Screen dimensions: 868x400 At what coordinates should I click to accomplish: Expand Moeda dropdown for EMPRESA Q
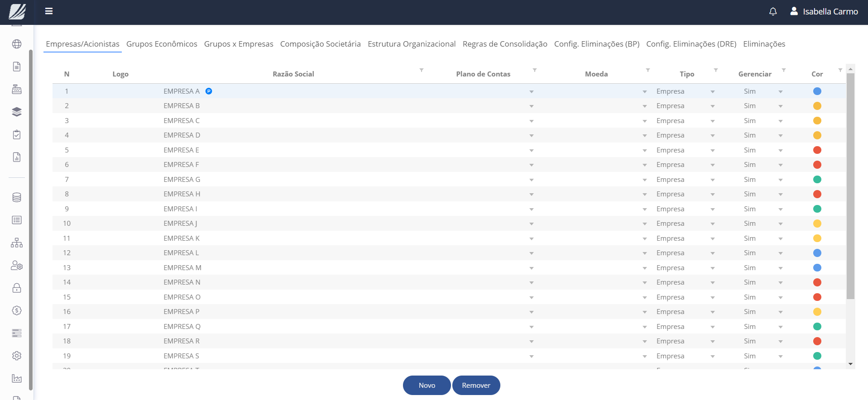coord(645,327)
